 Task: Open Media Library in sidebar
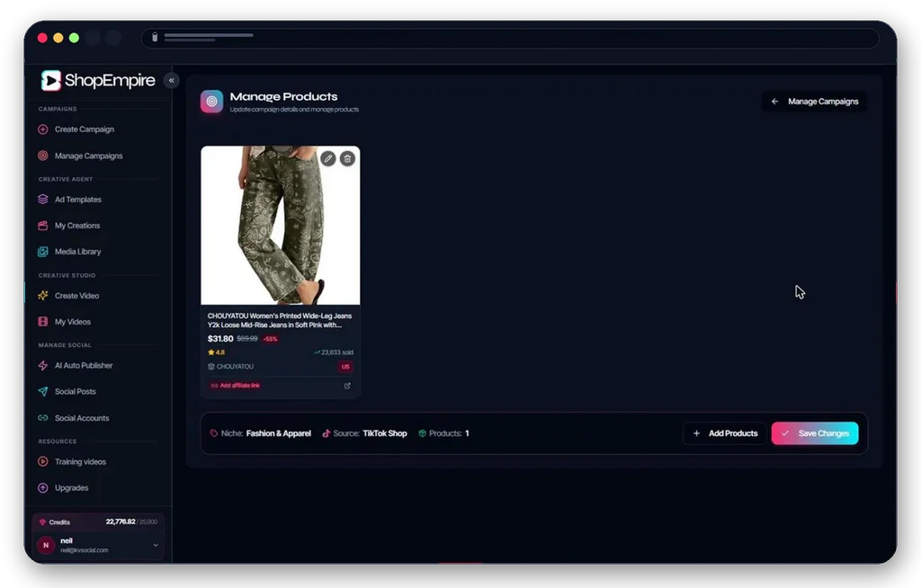(x=77, y=252)
